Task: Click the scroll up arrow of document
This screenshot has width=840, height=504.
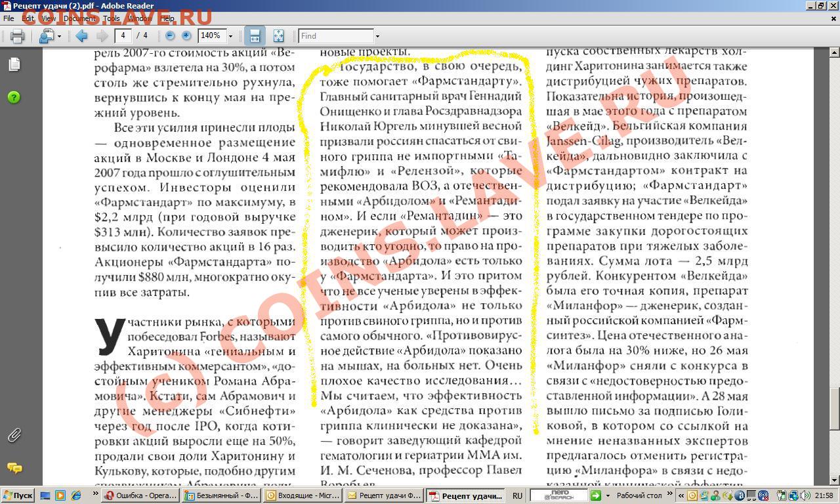Action: [x=834, y=52]
